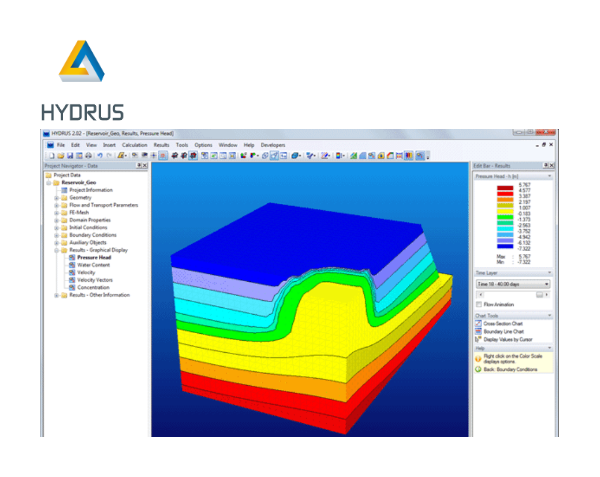Expand the Boundary Conditions folder
Image resolution: width=600 pixels, height=477 pixels.
(56, 235)
